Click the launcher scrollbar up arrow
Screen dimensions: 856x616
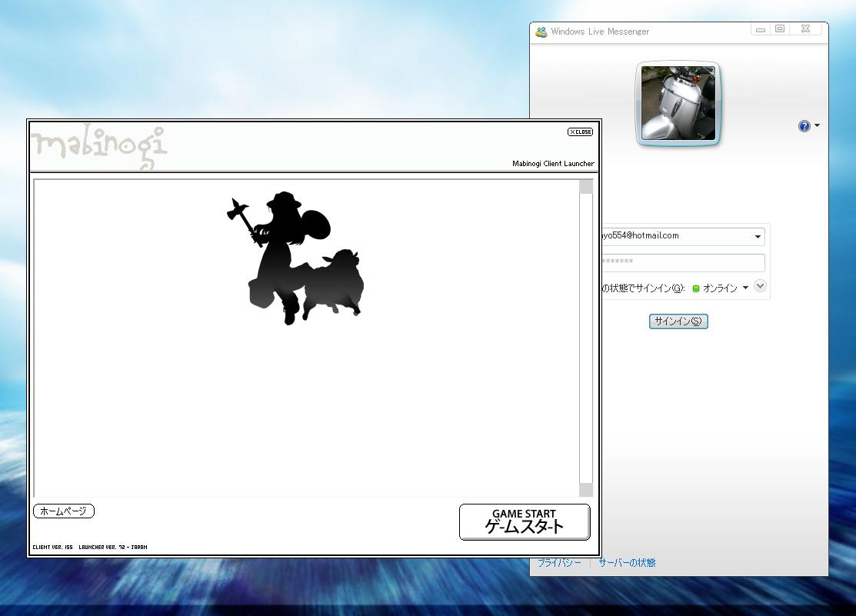tap(586, 187)
